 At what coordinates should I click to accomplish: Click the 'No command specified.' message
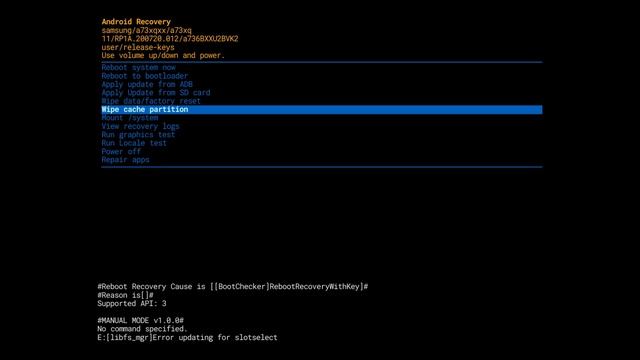click(x=142, y=329)
